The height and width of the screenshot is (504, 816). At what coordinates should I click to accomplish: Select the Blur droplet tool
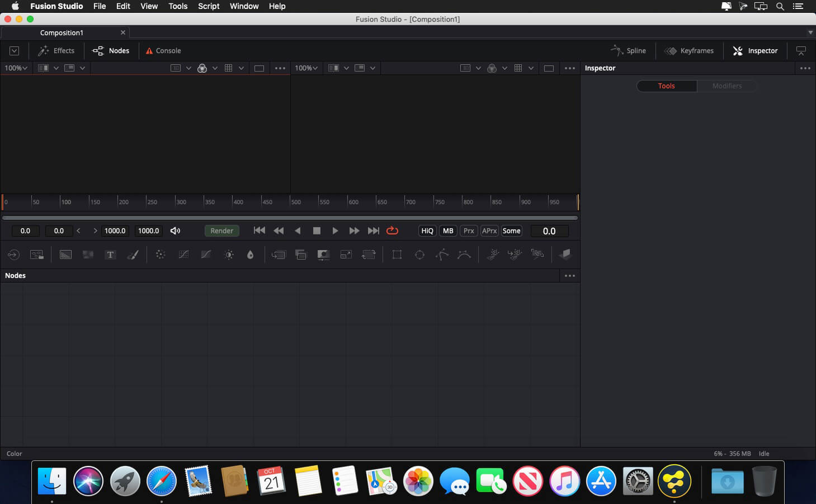(x=250, y=255)
